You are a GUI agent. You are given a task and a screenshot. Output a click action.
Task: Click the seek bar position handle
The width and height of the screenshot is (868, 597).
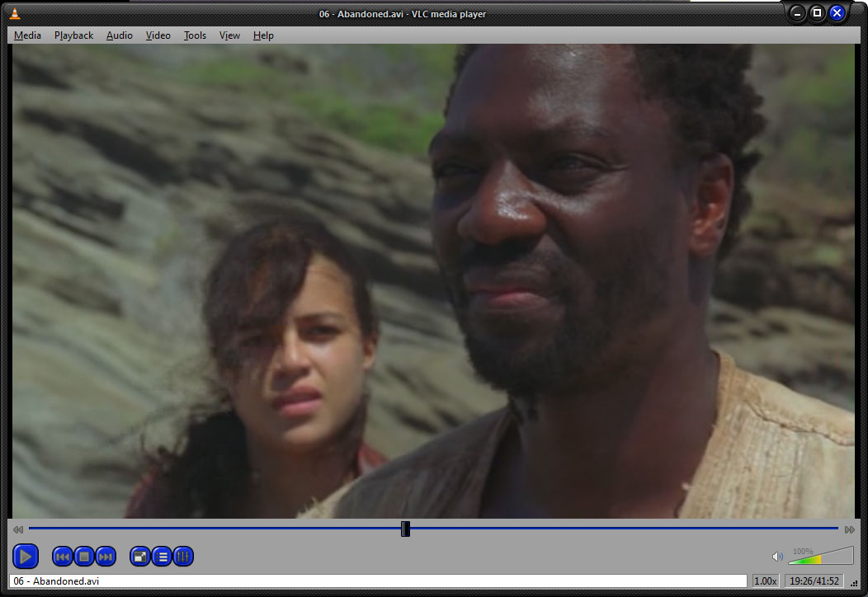click(x=405, y=529)
